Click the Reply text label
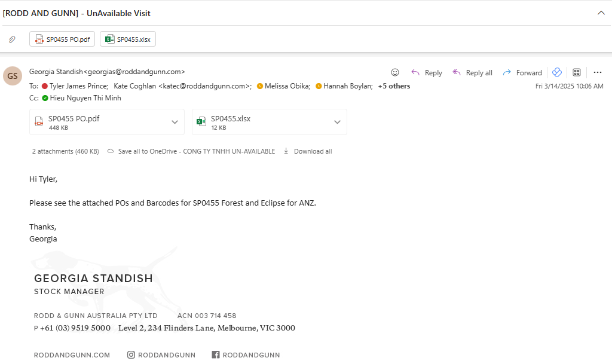 click(433, 72)
